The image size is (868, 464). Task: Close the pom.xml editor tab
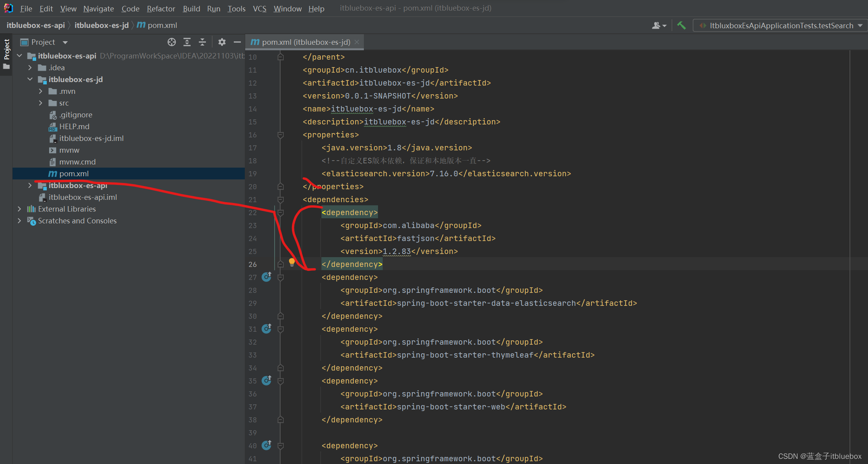[x=357, y=42]
